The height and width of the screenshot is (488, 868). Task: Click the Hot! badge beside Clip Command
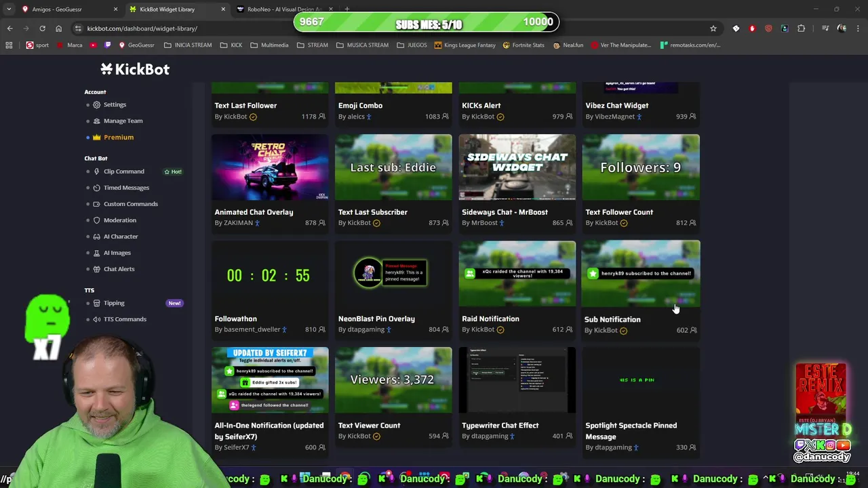click(173, 171)
